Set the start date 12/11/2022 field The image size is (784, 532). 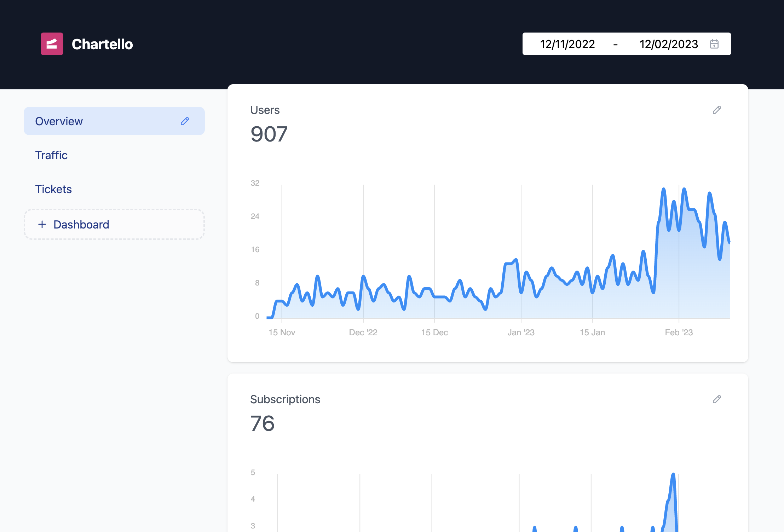(567, 44)
